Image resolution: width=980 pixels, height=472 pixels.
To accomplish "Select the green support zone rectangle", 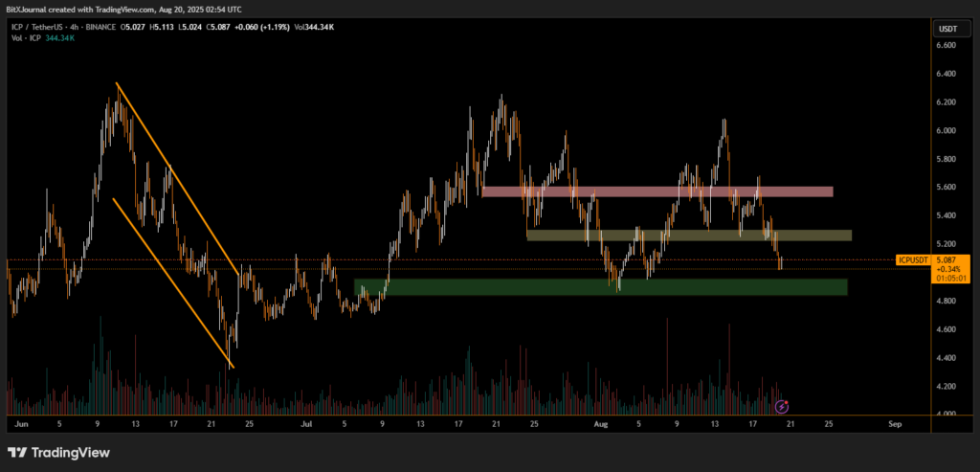I will tap(601, 286).
